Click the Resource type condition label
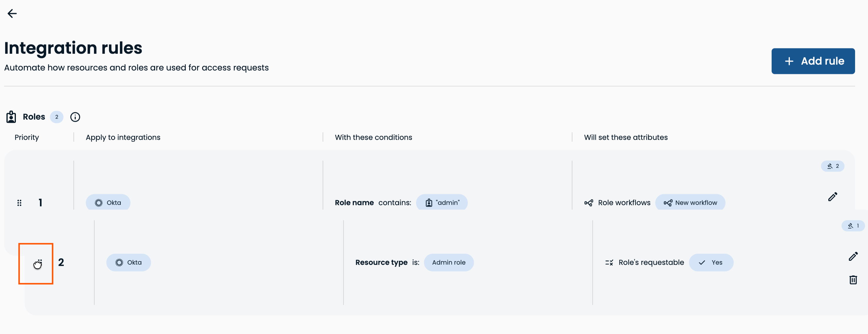The height and width of the screenshot is (334, 868). point(381,262)
